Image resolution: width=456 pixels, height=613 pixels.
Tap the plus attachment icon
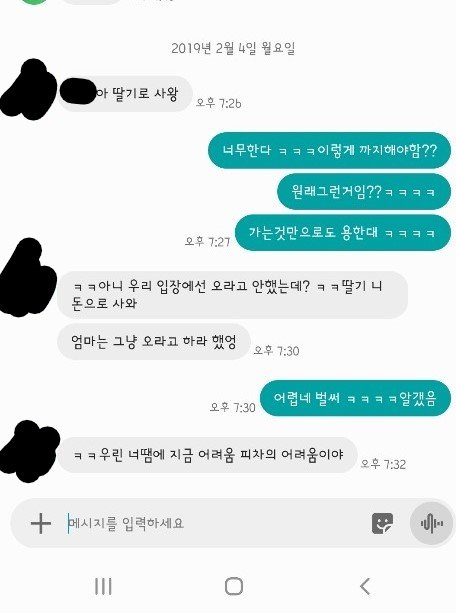click(x=41, y=523)
